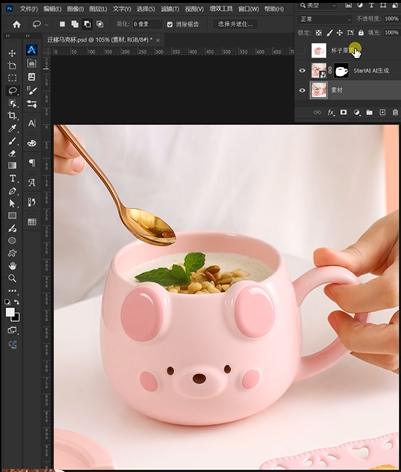Select the Crop tool
The height and width of the screenshot is (472, 401).
tap(12, 115)
